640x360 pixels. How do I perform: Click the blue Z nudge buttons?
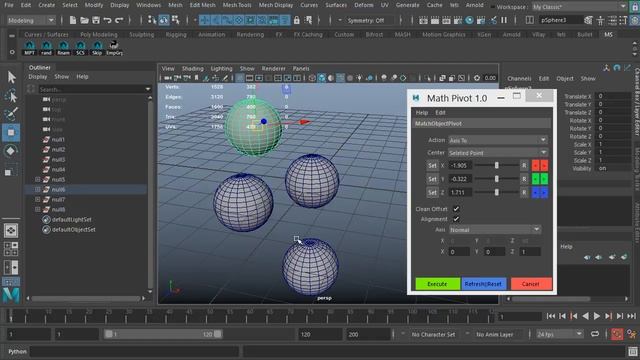click(540, 192)
